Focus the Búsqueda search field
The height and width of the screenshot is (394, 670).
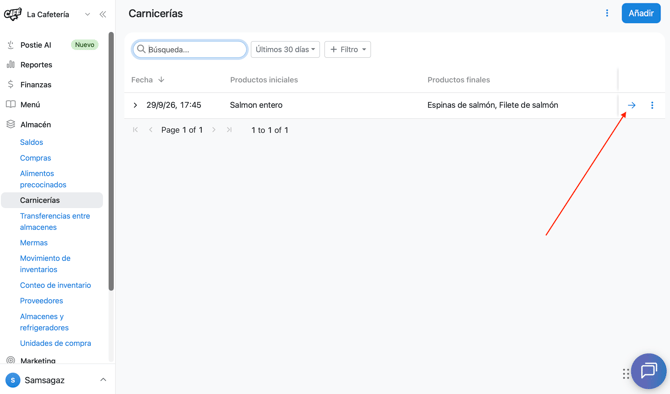pos(189,50)
